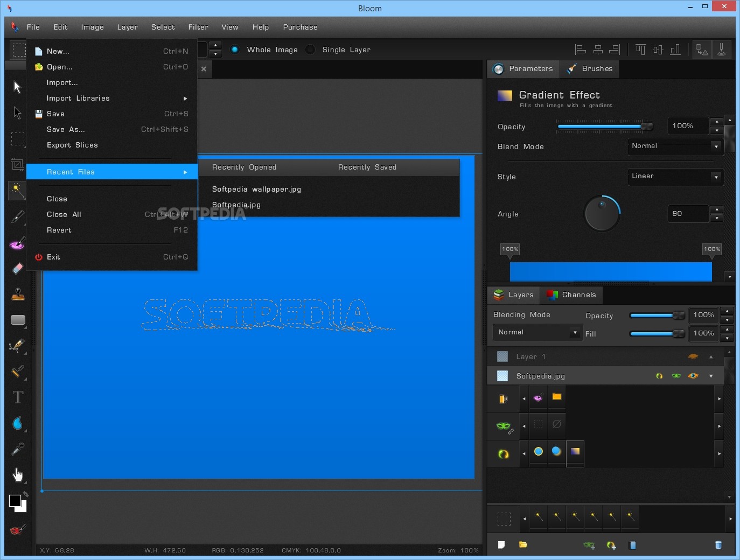Select Single Layer radio option
The height and width of the screenshot is (560, 740).
pos(310,50)
